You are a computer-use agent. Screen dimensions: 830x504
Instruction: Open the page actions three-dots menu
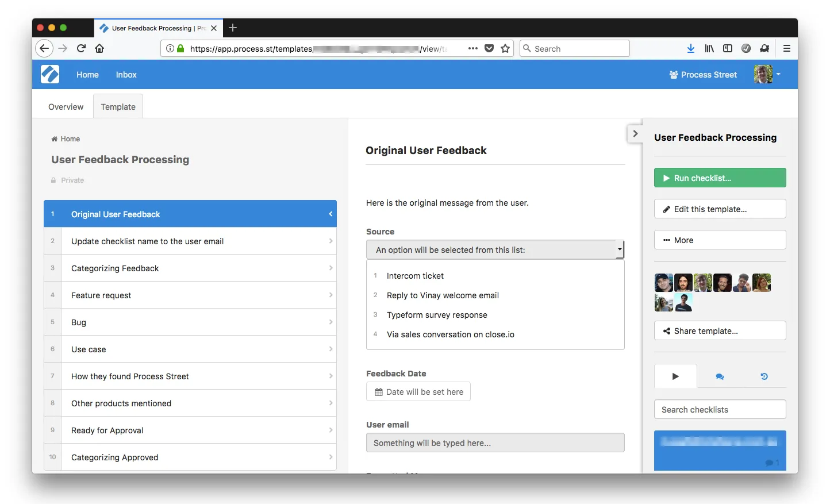point(473,49)
